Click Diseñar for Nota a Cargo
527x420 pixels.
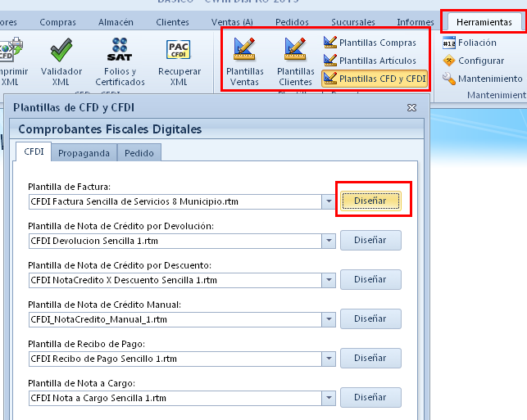pos(370,397)
